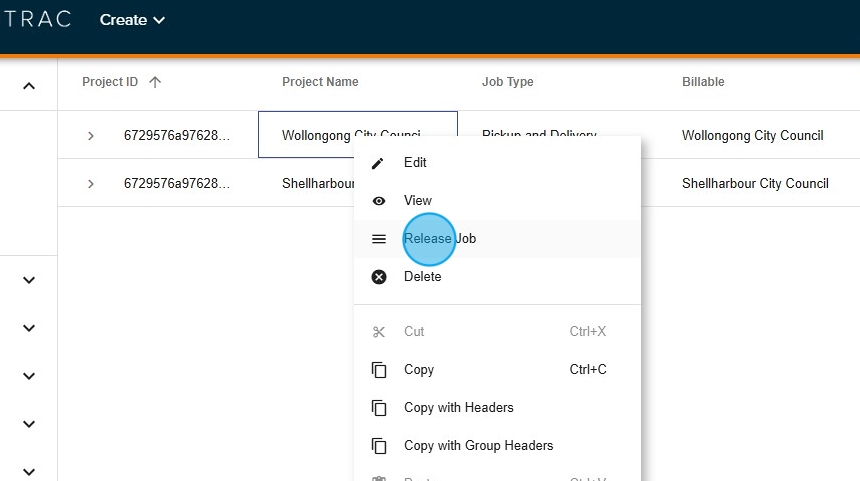Open the Create dropdown menu

point(132,20)
